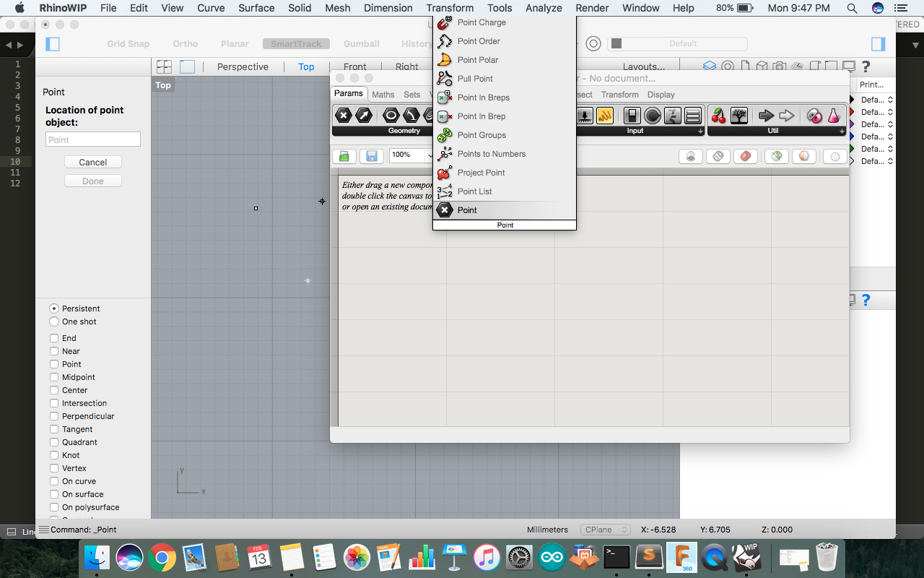Image resolution: width=924 pixels, height=578 pixels.
Task: Open print width stepper on green layer row
Action: [890, 149]
